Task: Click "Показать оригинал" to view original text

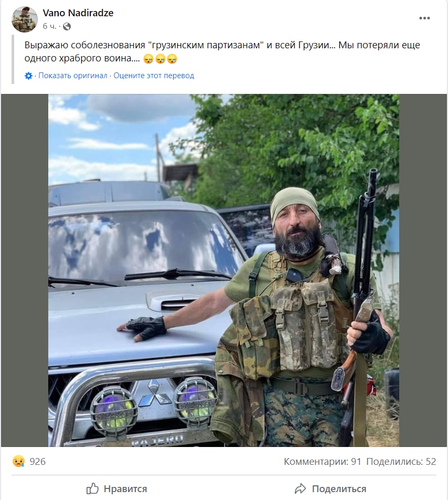Action: point(73,76)
